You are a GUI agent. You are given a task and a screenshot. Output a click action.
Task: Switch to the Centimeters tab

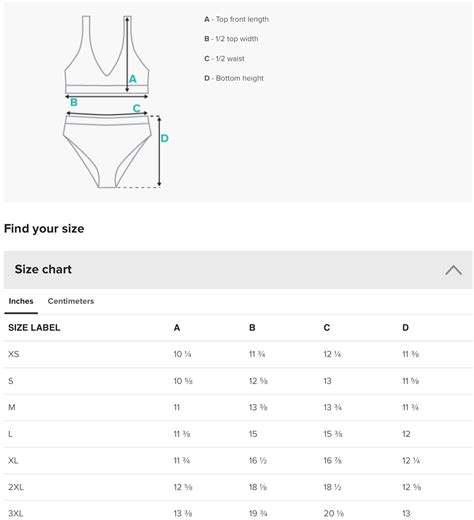71,301
